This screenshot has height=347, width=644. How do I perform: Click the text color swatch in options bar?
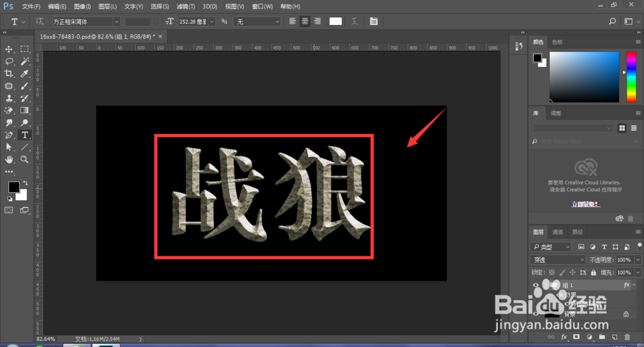pos(336,21)
